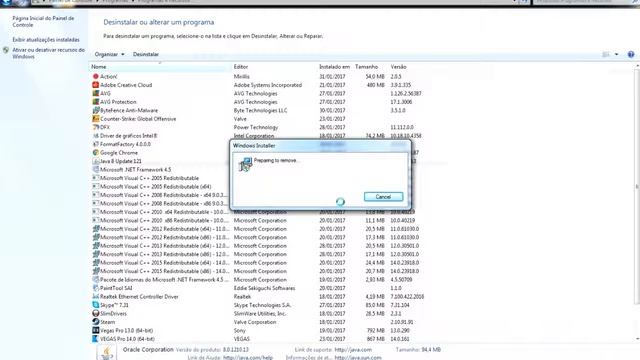The image size is (640, 360).
Task: Open the help question mark icon
Action: click(x=631, y=54)
